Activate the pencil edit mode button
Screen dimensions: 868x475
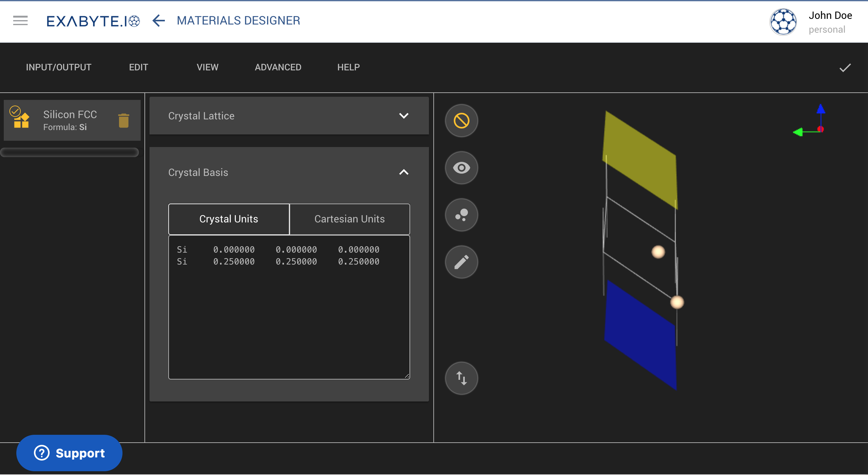pos(461,262)
